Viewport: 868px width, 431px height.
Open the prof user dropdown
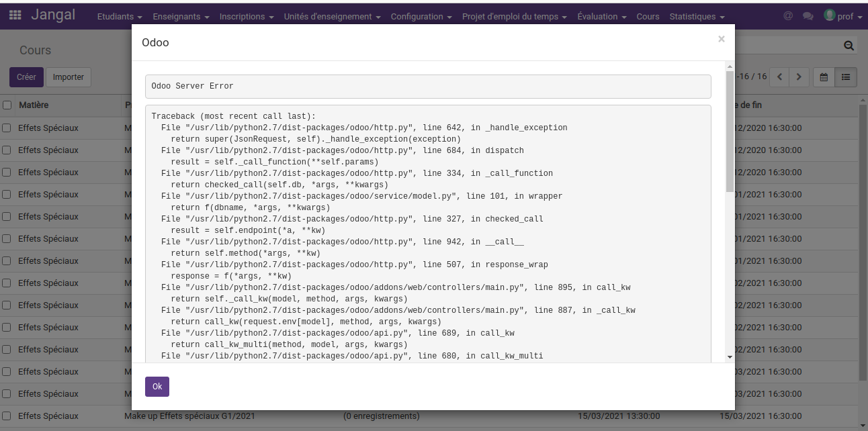point(843,16)
